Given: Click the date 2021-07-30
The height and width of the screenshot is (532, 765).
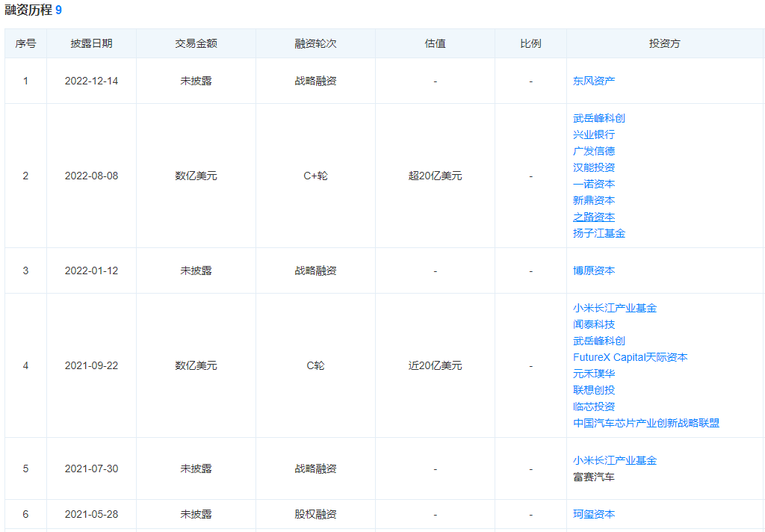Looking at the screenshot, I should 91,468.
